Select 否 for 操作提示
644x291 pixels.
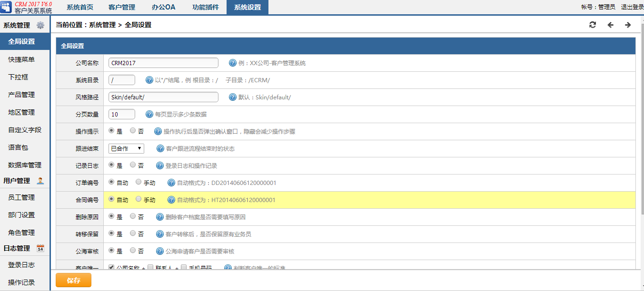(x=133, y=131)
